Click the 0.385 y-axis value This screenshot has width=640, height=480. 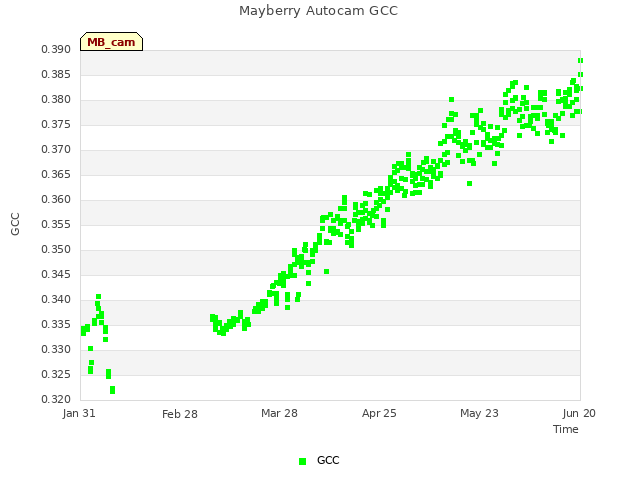tap(56, 74)
